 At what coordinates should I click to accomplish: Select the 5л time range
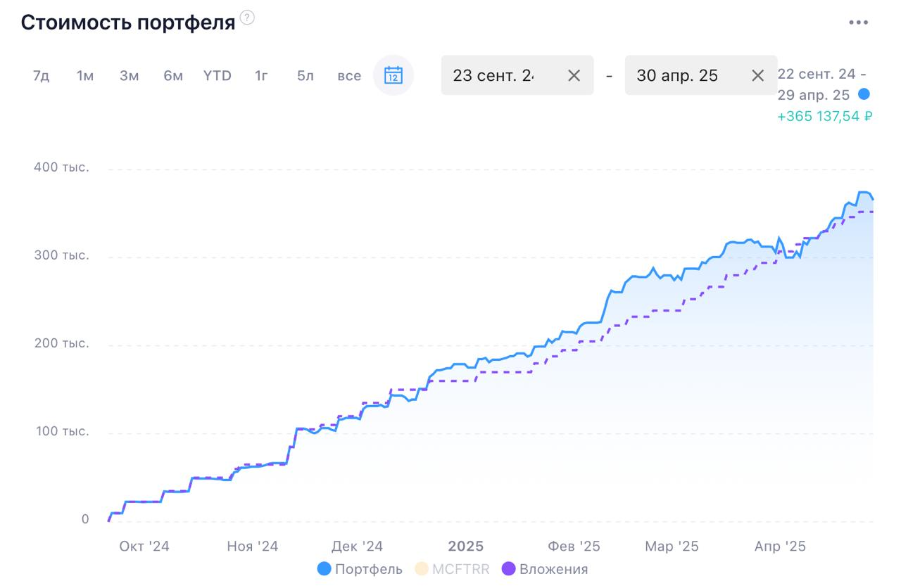pyautogui.click(x=305, y=75)
